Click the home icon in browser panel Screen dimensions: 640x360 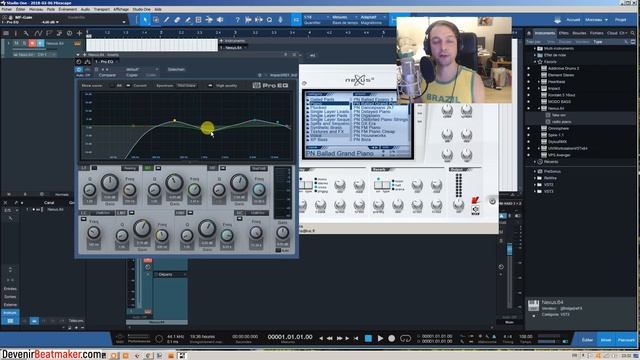point(529,33)
